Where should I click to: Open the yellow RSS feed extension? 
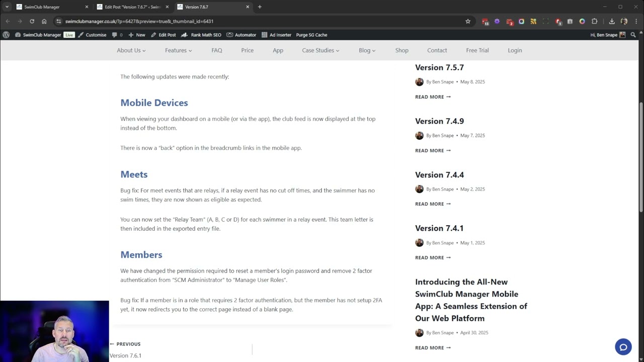click(533, 21)
